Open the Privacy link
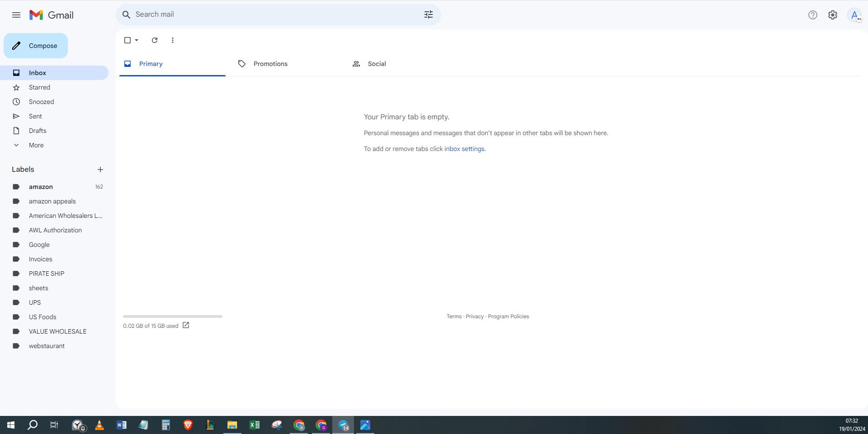The image size is (868, 434). click(x=475, y=316)
